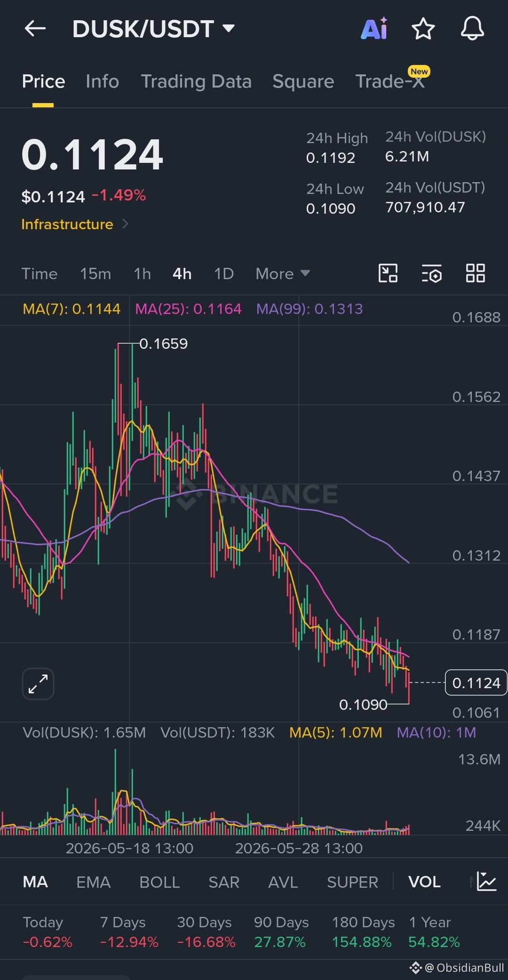Tap 30 Days -16.68% performance
This screenshot has width=508, height=980.
click(206, 932)
